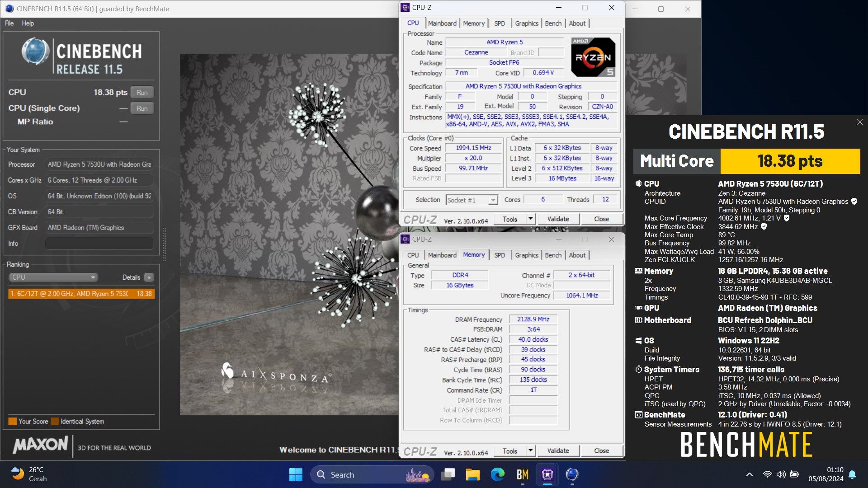Show hidden system tray icons chevron
The image size is (868, 488).
tap(749, 474)
